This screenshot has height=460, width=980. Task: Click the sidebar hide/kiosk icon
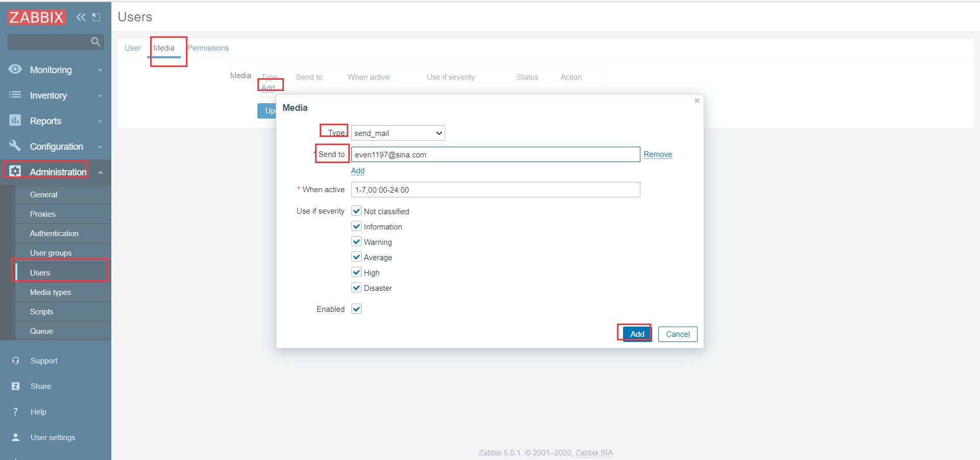pos(96,17)
